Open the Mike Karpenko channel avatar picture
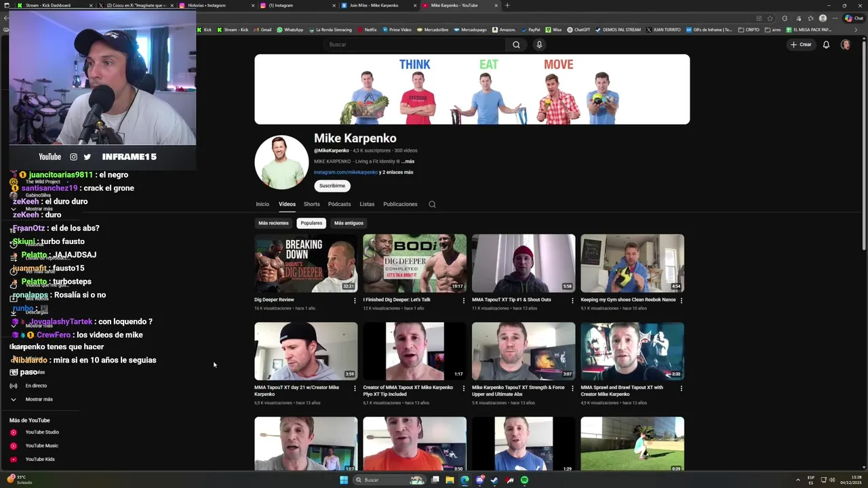This screenshot has height=488, width=868. pos(281,162)
